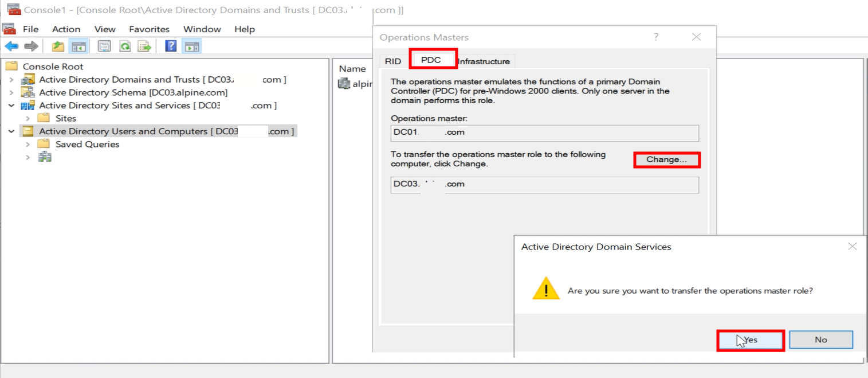Viewport: 868px width, 378px height.
Task: Open the View menu
Action: click(105, 29)
